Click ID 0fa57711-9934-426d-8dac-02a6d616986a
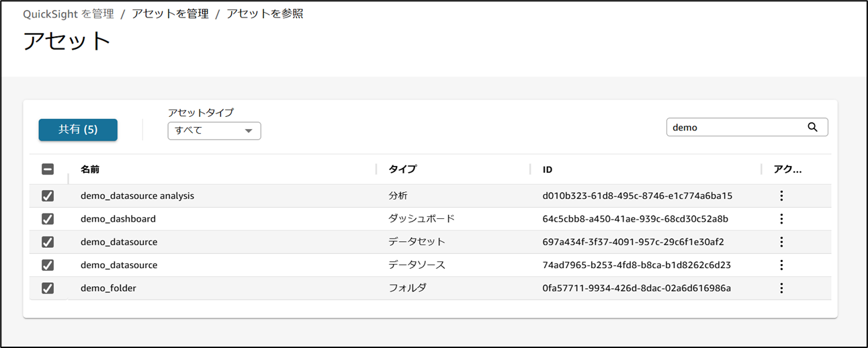The image size is (868, 348). tap(637, 288)
